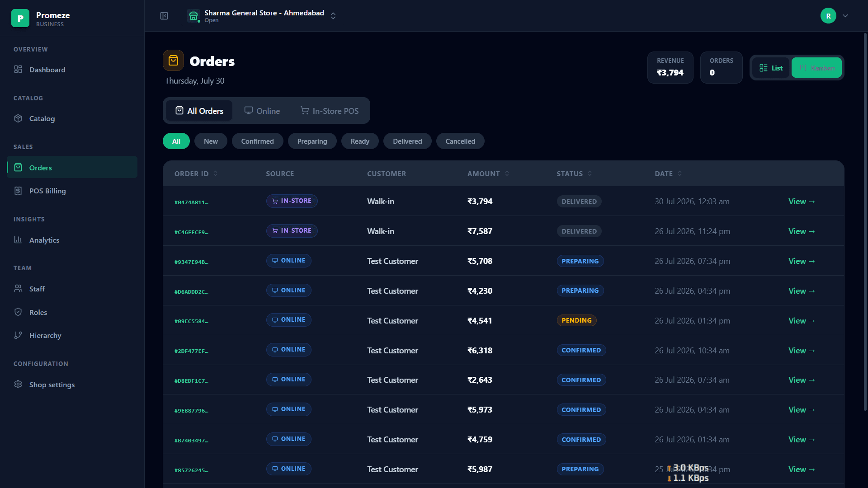
Task: Click the Shop settings gear icon
Action: [x=18, y=384]
